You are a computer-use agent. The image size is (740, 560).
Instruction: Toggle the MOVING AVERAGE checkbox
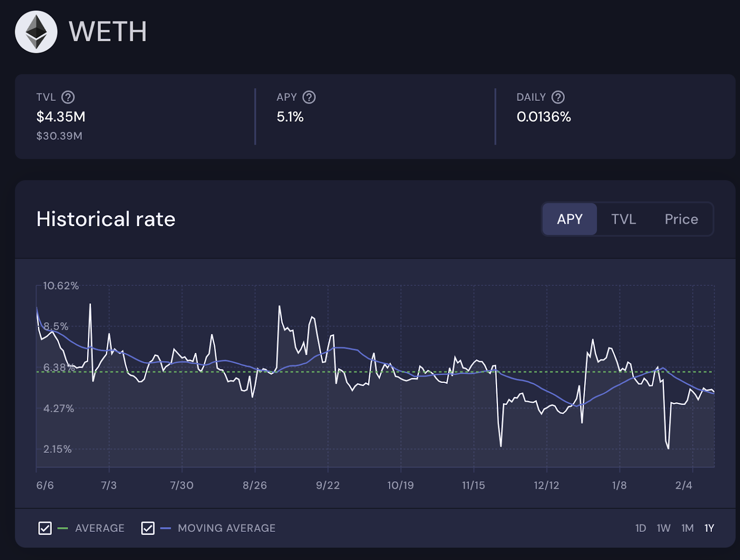pos(148,528)
